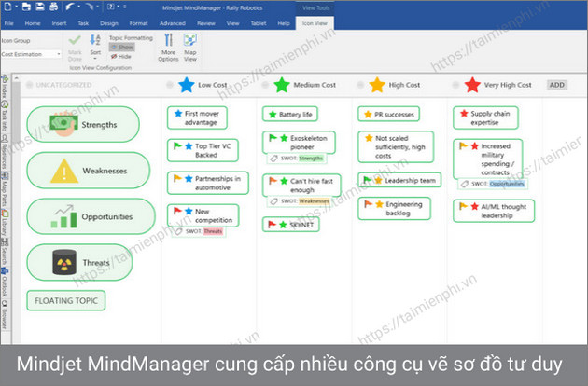The width and height of the screenshot is (588, 386).
Task: Toggle the circle beside UNCATEGORIZED header
Action: 29,85
